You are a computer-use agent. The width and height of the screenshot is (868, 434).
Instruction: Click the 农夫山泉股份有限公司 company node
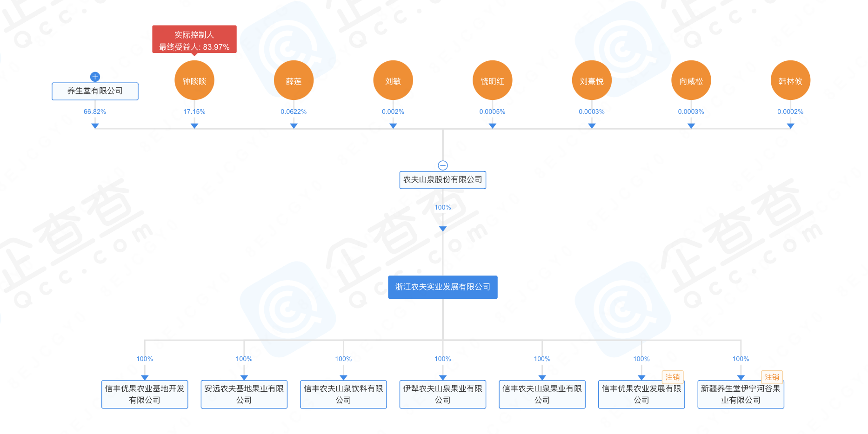tap(443, 180)
